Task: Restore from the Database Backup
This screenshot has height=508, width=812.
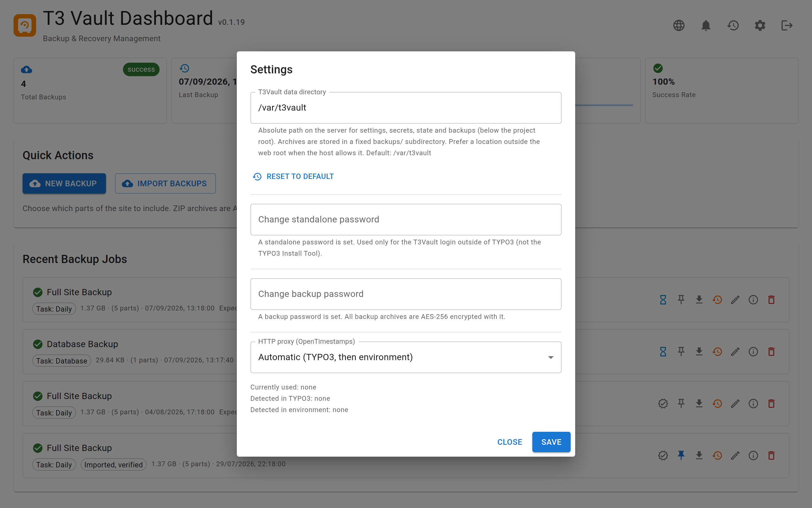Action: tap(717, 352)
